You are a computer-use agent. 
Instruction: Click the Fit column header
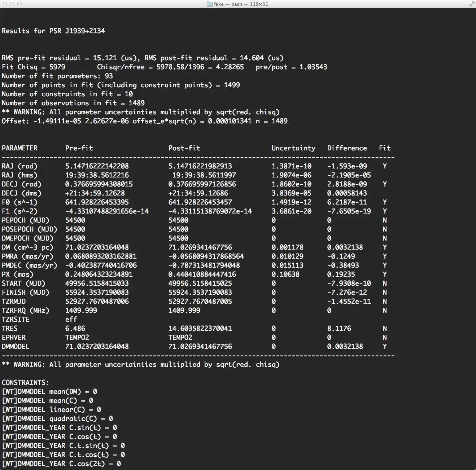pyautogui.click(x=385, y=148)
